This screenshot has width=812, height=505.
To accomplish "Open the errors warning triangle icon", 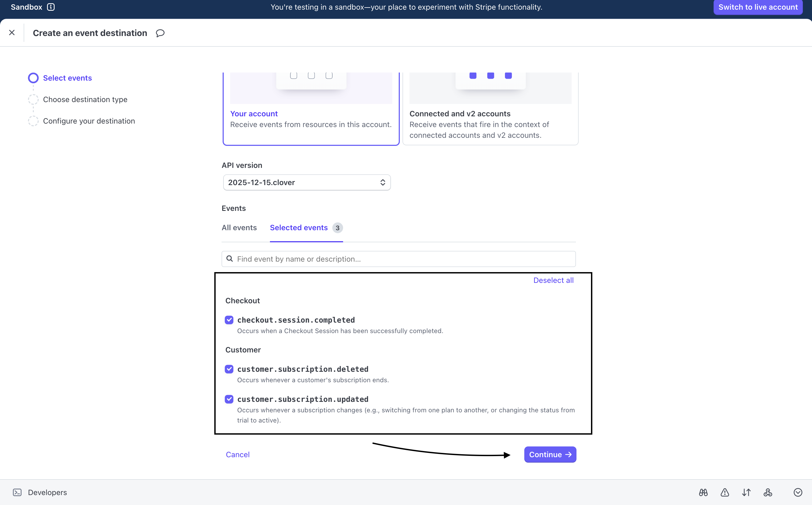I will (724, 492).
